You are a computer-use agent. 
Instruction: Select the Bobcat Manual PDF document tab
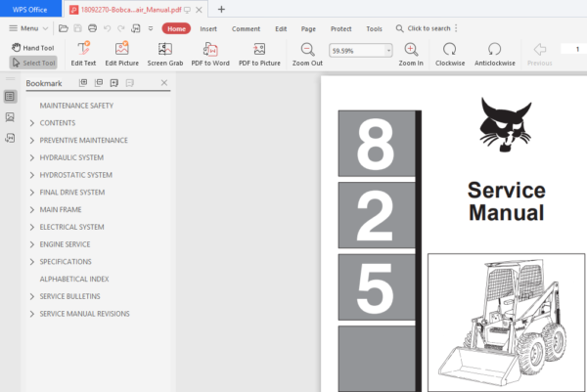pyautogui.click(x=131, y=10)
